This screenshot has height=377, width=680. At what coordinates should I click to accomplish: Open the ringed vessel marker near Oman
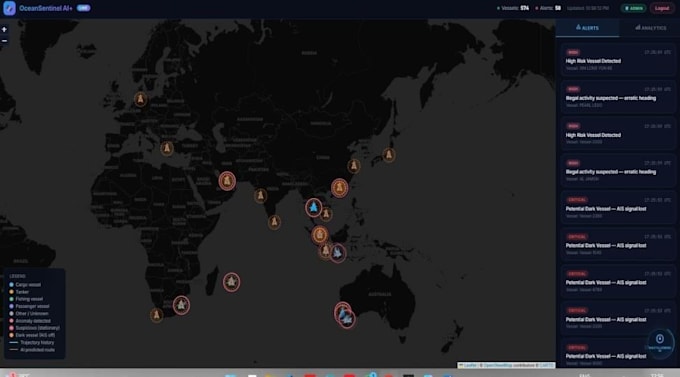point(227,181)
